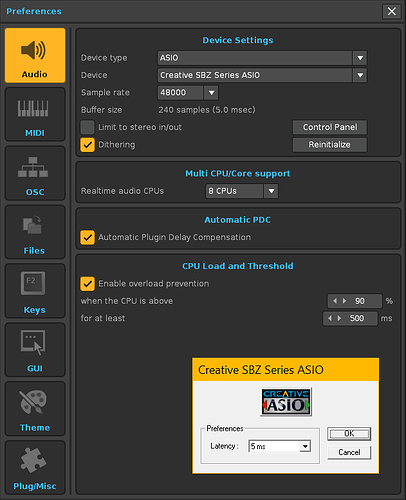This screenshot has height=500, width=406.
Task: Open the Plug/Misc preferences section
Action: pyautogui.click(x=35, y=467)
